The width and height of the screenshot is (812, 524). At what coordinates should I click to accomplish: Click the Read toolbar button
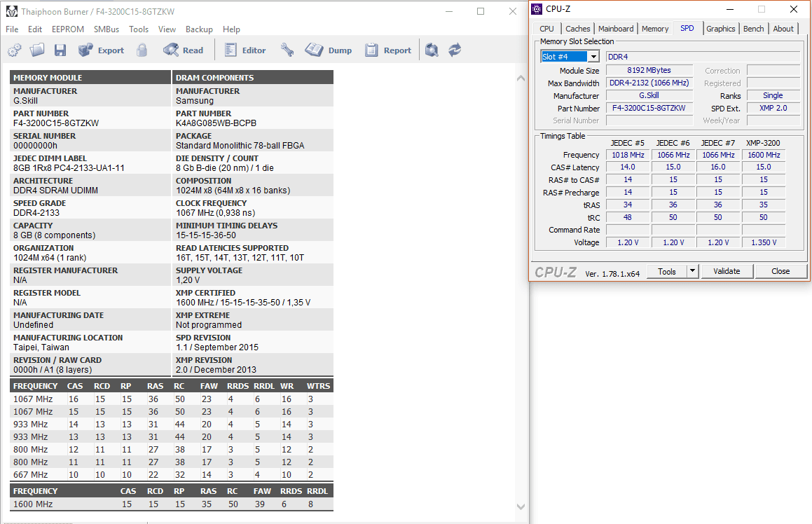point(184,50)
